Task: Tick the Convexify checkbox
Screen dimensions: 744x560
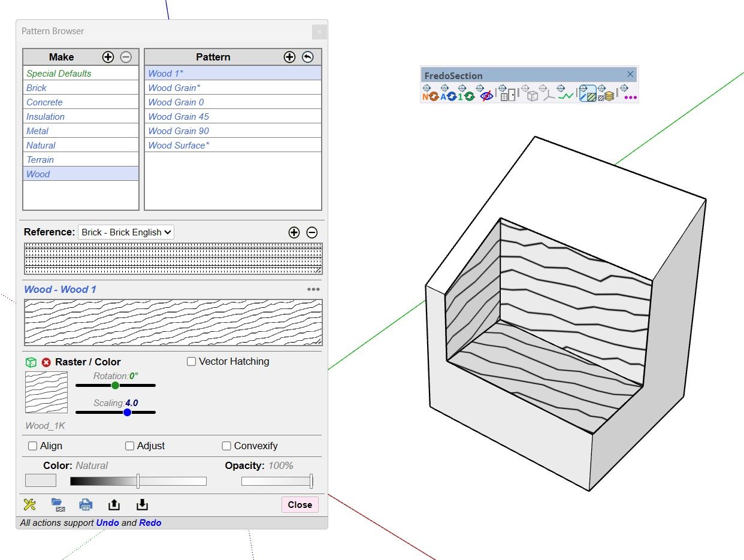Action: tap(226, 446)
